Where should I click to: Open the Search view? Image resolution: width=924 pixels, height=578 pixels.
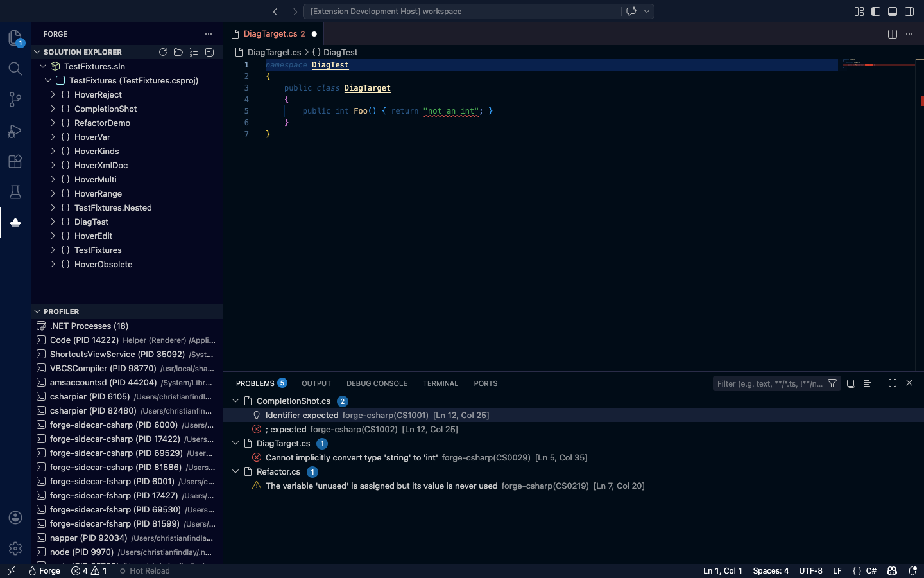pos(15,68)
